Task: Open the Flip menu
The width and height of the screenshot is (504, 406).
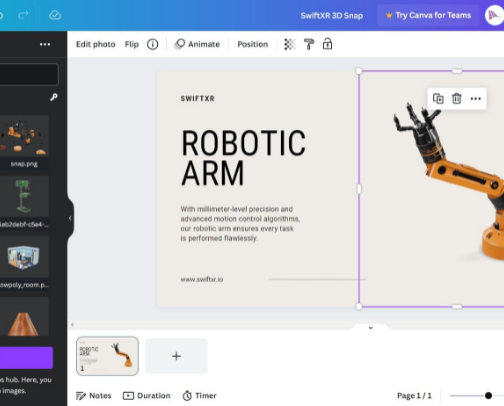Action: coord(132,44)
